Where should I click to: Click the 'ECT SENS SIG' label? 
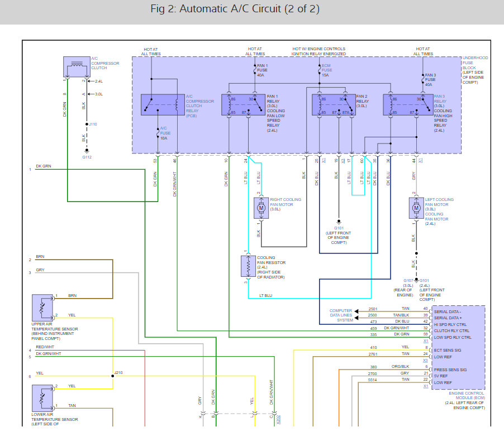click(448, 351)
